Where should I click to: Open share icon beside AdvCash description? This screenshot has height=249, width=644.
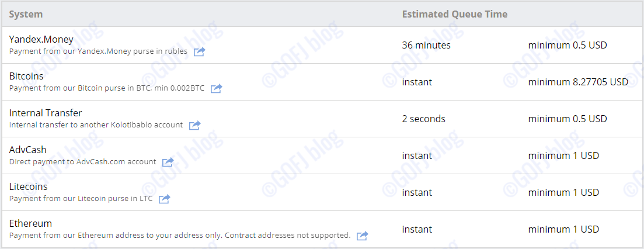coord(168,162)
